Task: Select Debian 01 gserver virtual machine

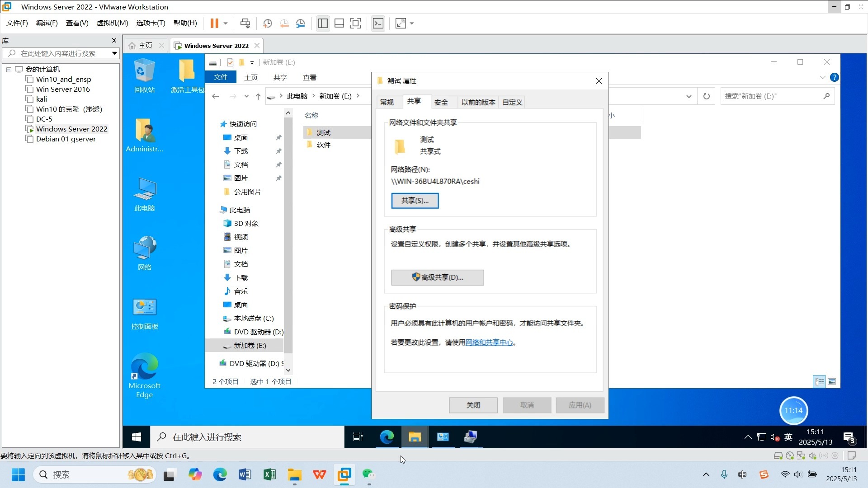Action: tap(66, 139)
